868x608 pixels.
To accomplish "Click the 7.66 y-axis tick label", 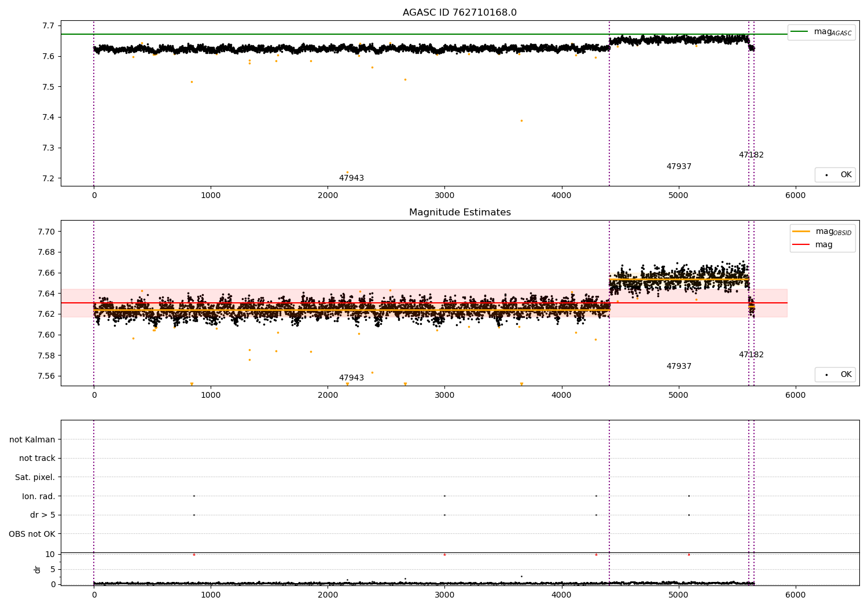I will coord(46,273).
